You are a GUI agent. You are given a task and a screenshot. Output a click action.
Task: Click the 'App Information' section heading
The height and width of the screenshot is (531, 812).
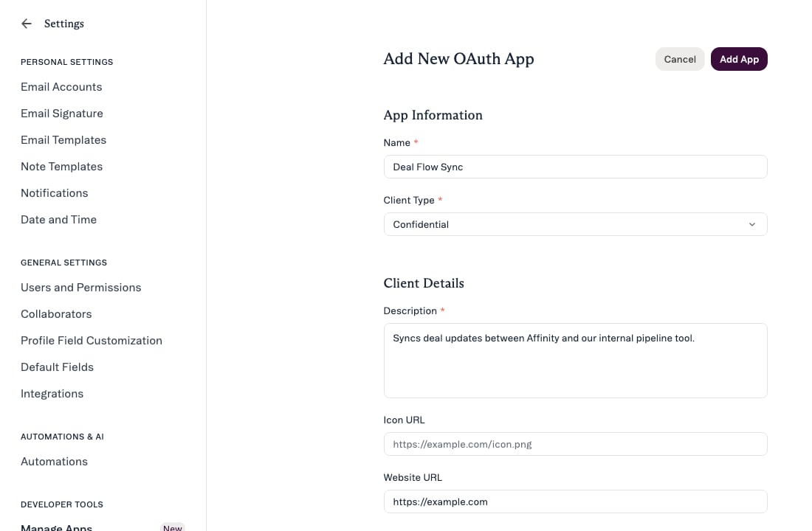[433, 115]
